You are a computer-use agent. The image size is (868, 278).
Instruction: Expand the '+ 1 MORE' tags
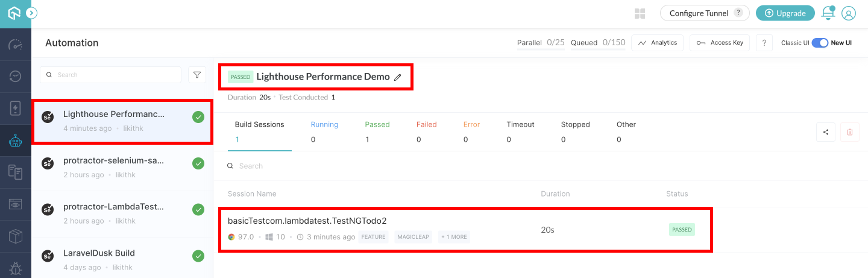[x=454, y=237]
